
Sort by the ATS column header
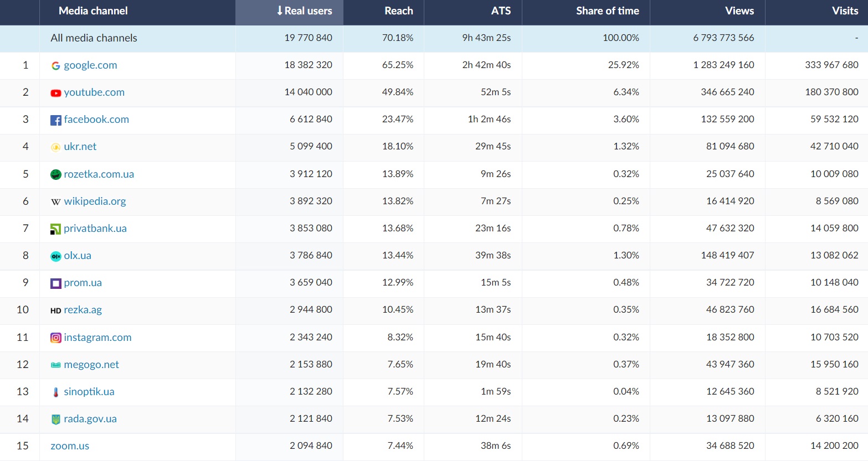500,11
